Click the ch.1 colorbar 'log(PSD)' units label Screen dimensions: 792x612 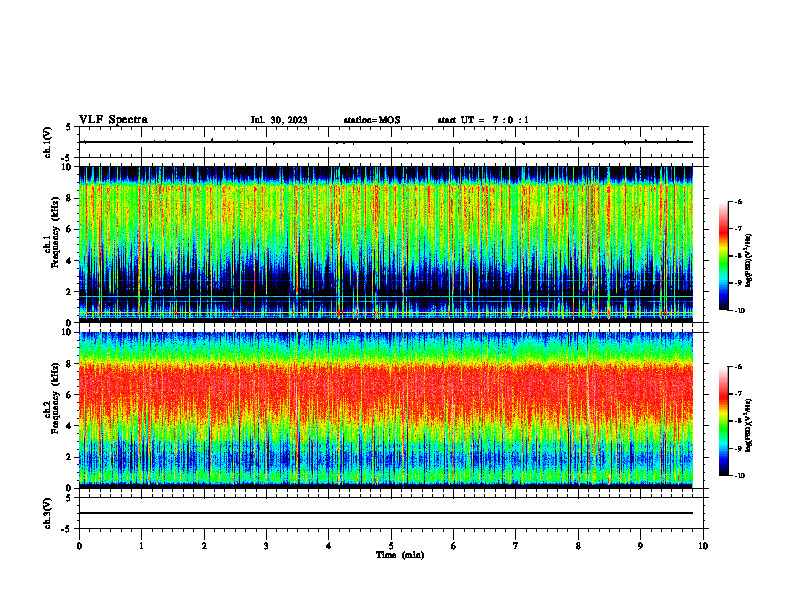click(x=749, y=261)
